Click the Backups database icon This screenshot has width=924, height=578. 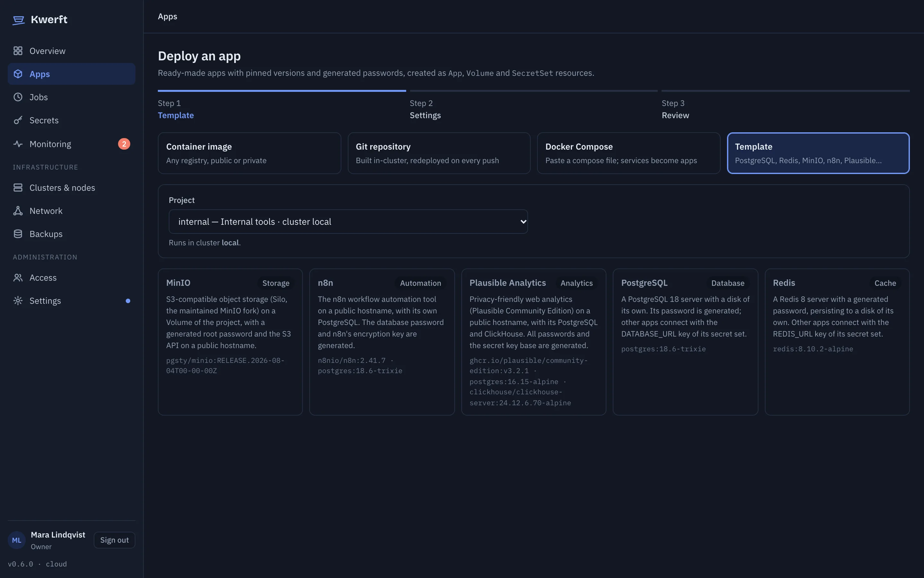[18, 234]
